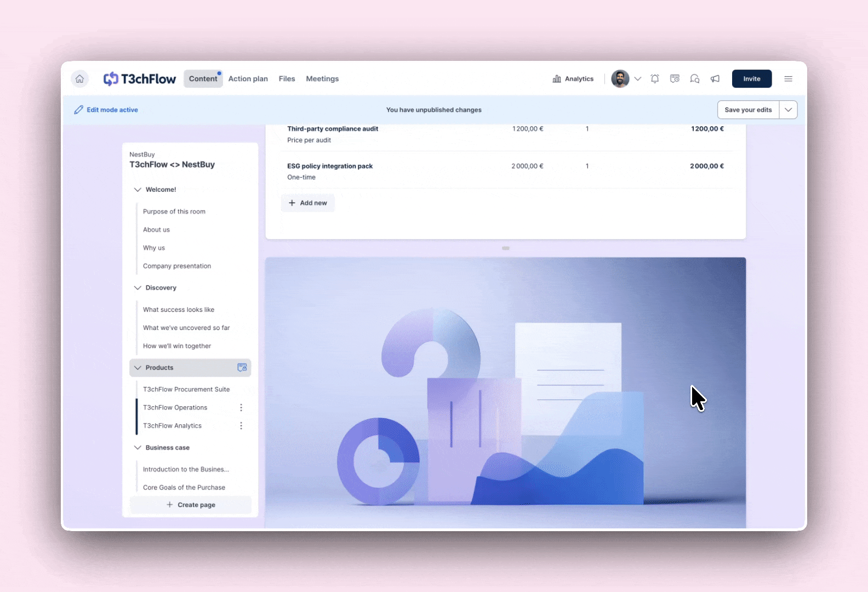Click the Invite button
Screen dimensions: 868x592
point(751,79)
